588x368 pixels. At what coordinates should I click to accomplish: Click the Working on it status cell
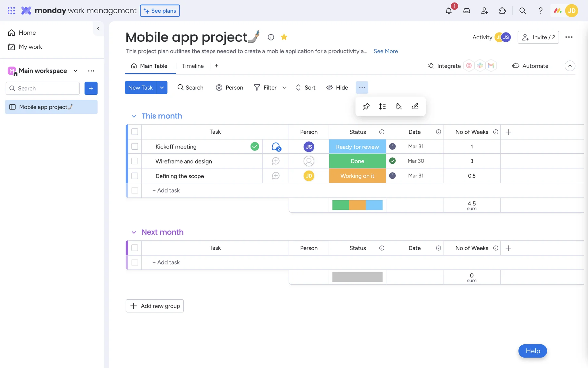click(x=357, y=176)
